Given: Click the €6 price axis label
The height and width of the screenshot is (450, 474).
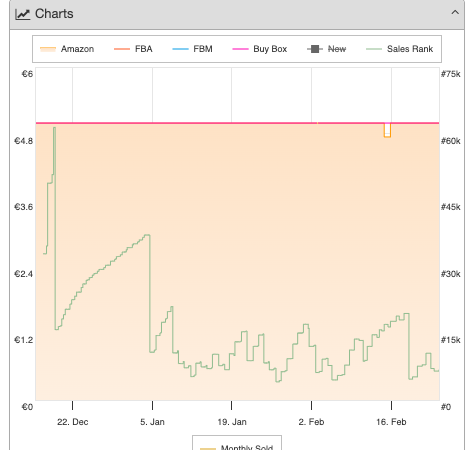Looking at the screenshot, I should pyautogui.click(x=27, y=74).
